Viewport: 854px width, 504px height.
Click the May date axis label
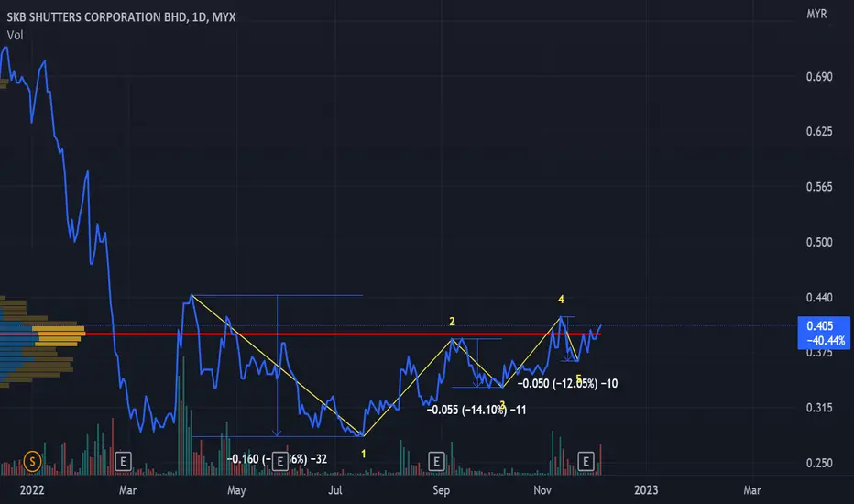(236, 490)
